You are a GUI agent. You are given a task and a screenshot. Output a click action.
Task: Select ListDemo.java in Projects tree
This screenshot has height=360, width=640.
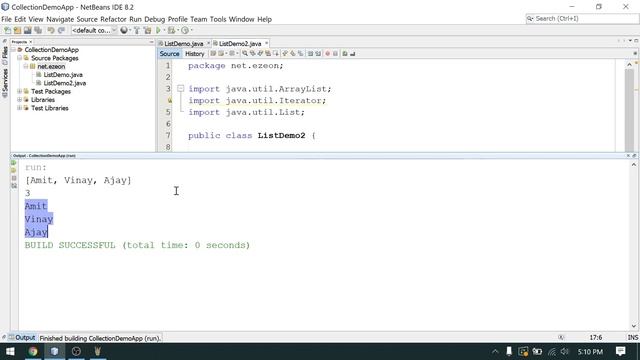point(63,75)
